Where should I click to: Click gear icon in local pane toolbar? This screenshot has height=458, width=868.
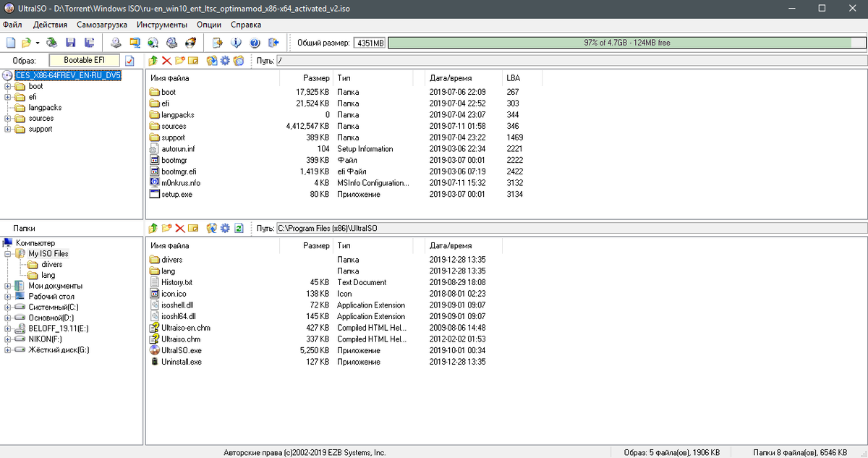click(x=225, y=228)
